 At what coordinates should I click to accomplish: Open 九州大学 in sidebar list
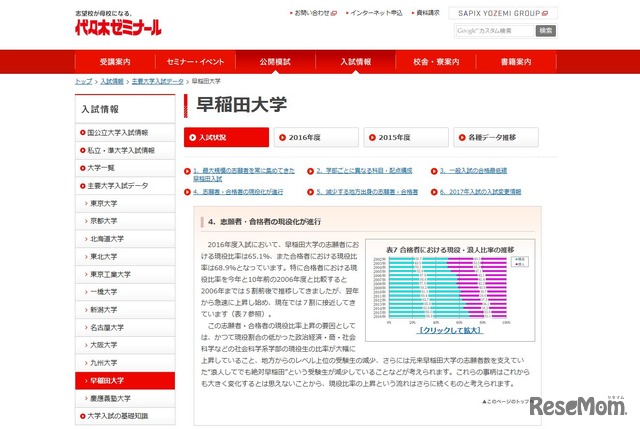(125, 362)
